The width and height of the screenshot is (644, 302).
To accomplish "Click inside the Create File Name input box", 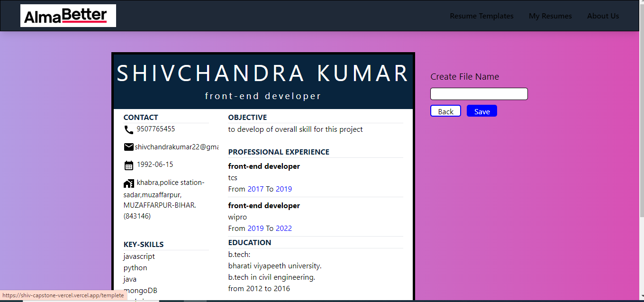I will coord(479,93).
